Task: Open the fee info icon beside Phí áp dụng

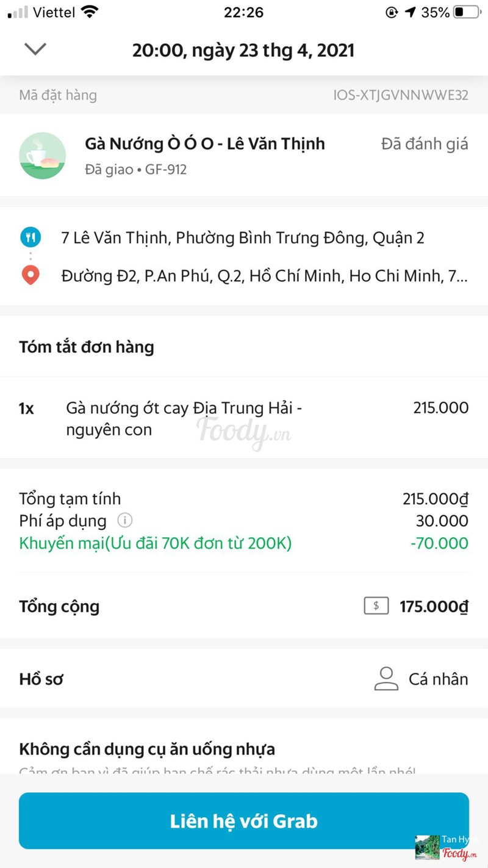Action: (x=124, y=521)
